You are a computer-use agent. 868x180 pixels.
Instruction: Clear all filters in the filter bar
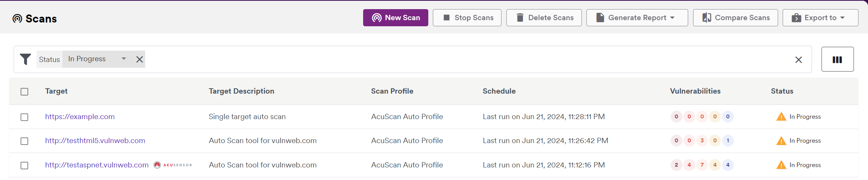pos(798,60)
